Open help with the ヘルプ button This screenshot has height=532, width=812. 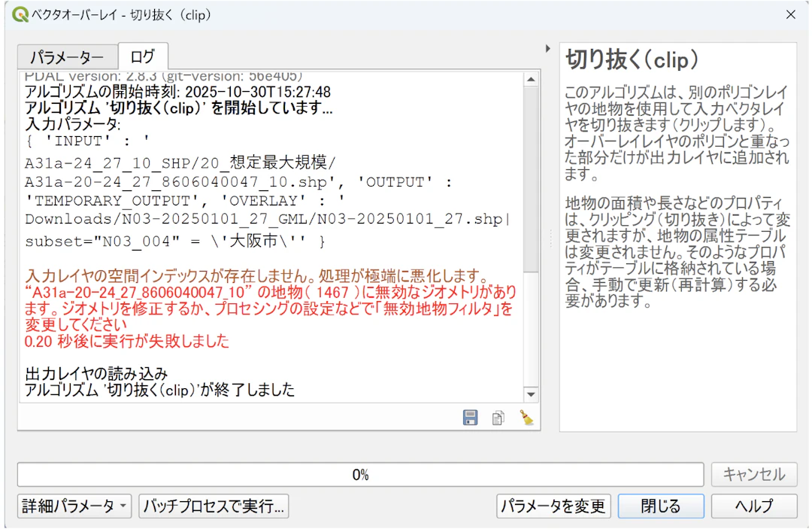coord(753,506)
